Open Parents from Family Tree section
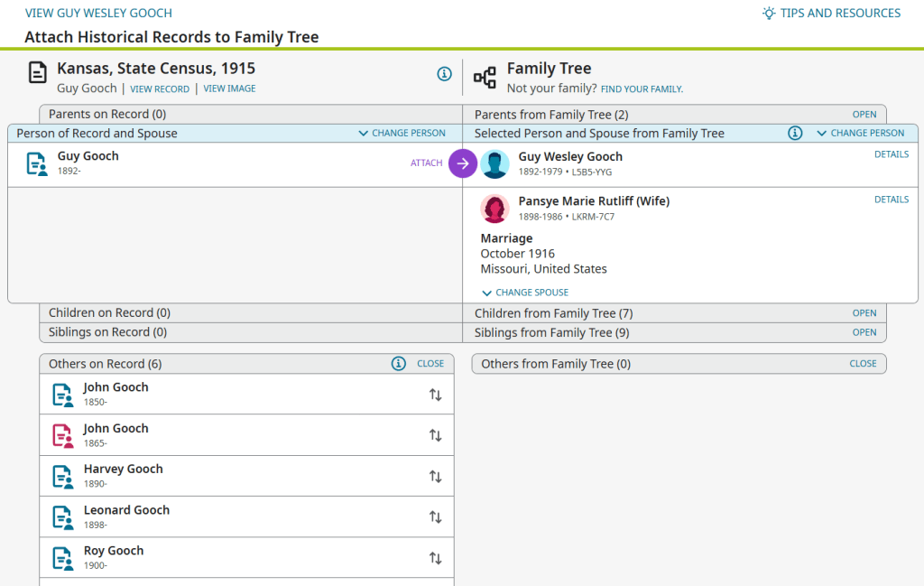Screen dimensions: 924x586 864,115
